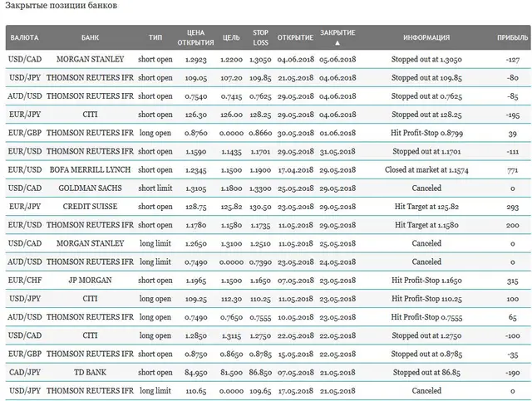The height and width of the screenshot is (401, 532).
Task: Click 'Stopped out at 1.3050' cell
Action: pos(426,59)
